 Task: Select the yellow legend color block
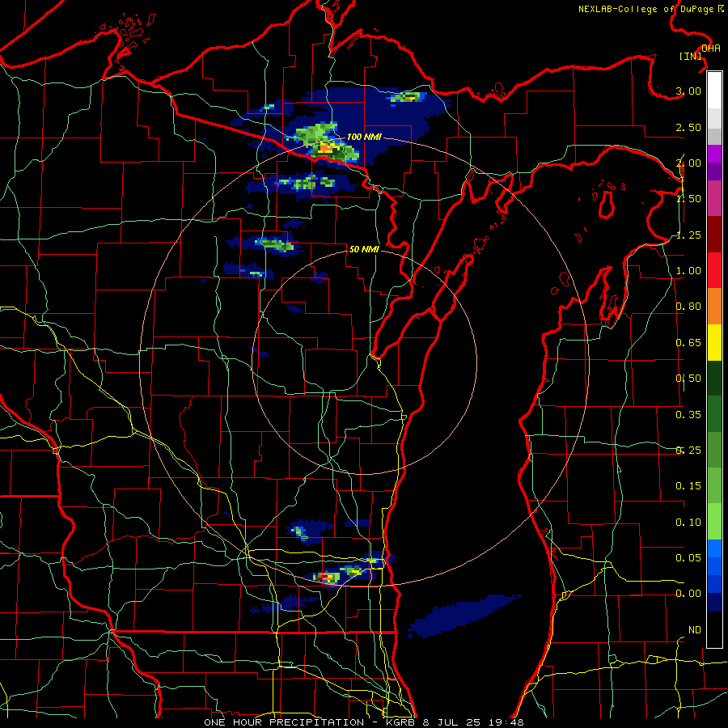click(x=714, y=343)
